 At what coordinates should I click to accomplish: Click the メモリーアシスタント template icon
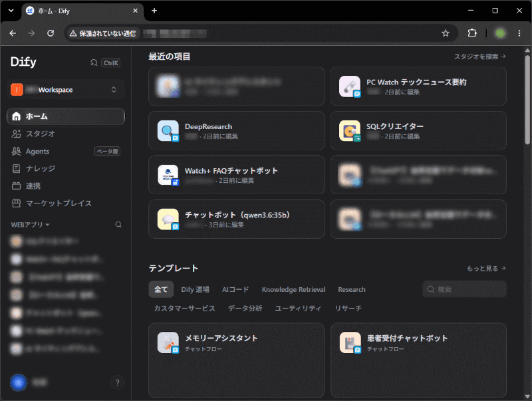(x=168, y=342)
